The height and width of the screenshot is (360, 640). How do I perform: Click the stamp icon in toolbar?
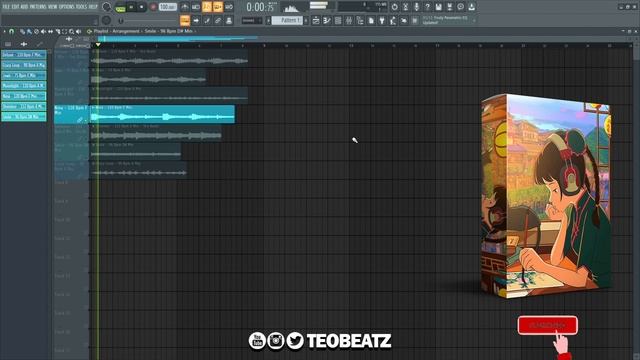tap(229, 20)
